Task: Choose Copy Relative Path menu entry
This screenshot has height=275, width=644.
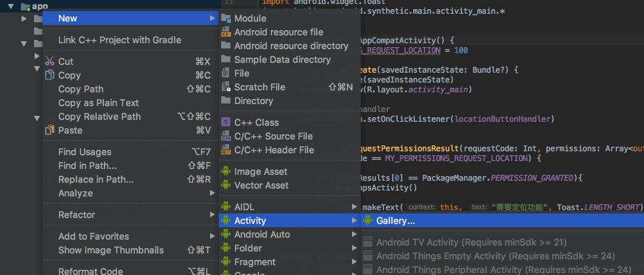Action: click(99, 117)
